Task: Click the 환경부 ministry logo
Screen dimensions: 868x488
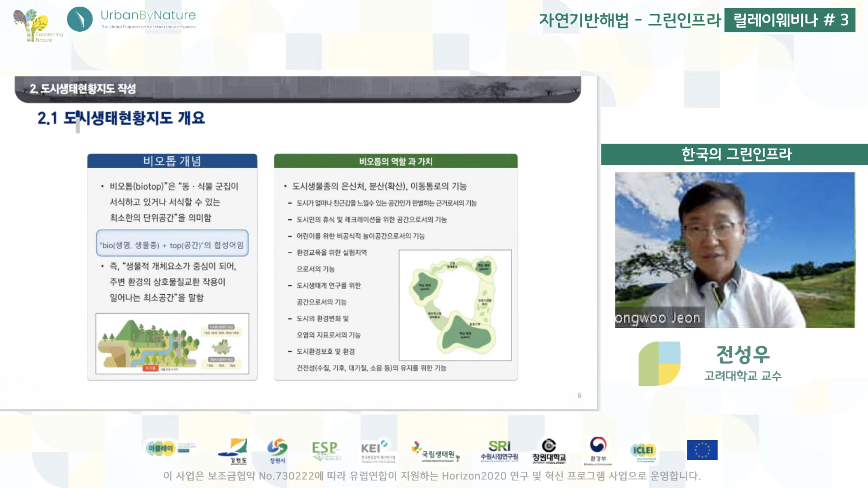Action: (x=598, y=450)
